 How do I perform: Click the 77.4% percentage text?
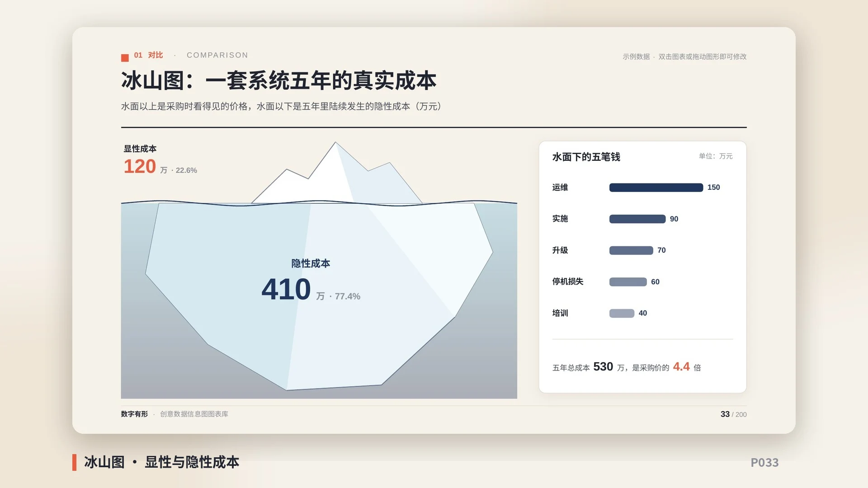[x=347, y=296]
